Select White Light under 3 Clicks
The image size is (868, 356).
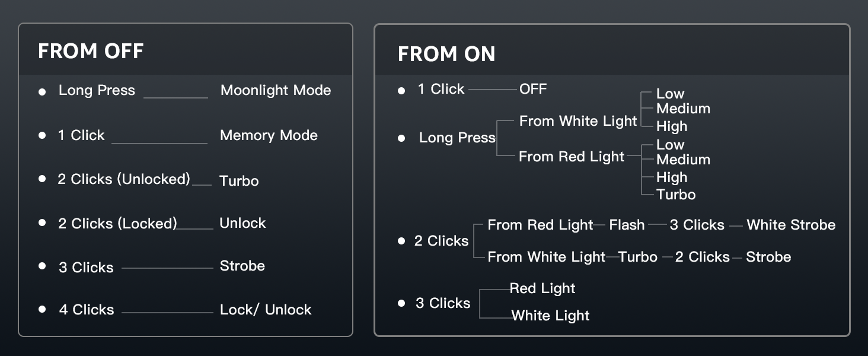click(x=550, y=316)
